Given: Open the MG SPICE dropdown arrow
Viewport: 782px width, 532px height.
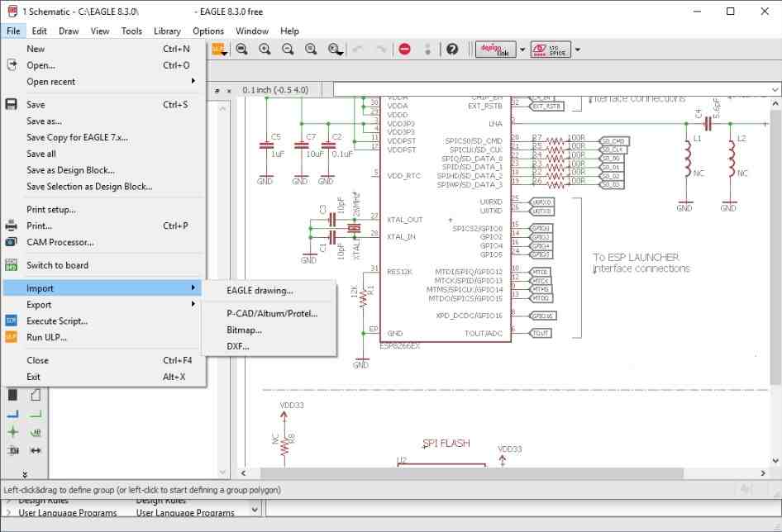Looking at the screenshot, I should pos(578,50).
